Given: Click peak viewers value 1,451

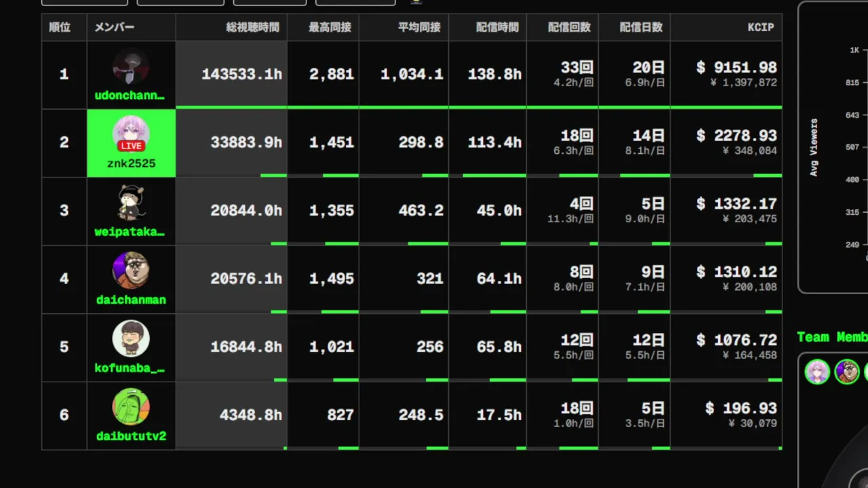Looking at the screenshot, I should tap(332, 142).
